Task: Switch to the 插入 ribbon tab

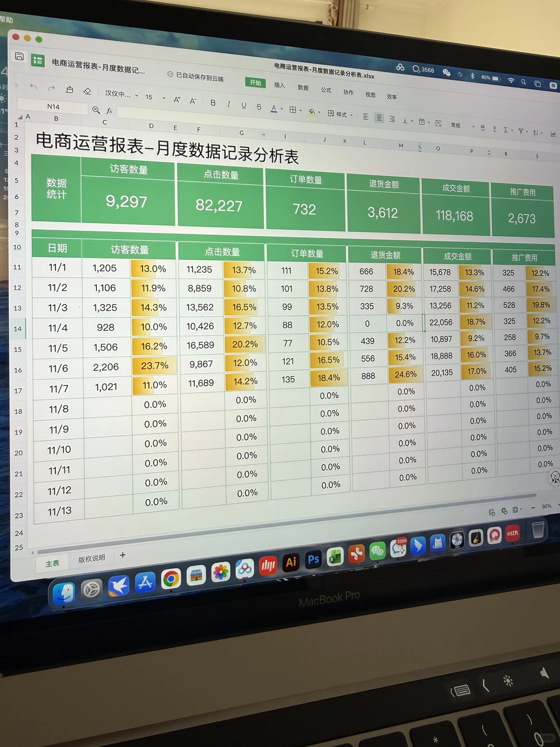Action: tap(279, 85)
